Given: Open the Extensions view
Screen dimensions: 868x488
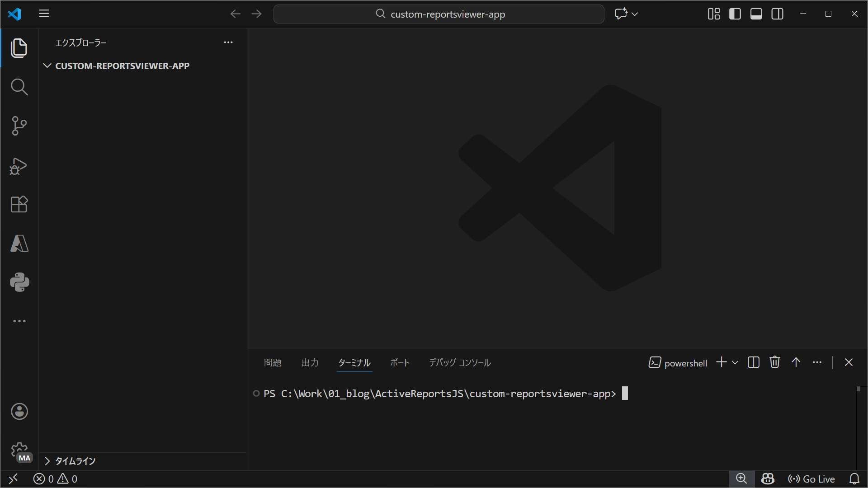Looking at the screenshot, I should pos(19,205).
